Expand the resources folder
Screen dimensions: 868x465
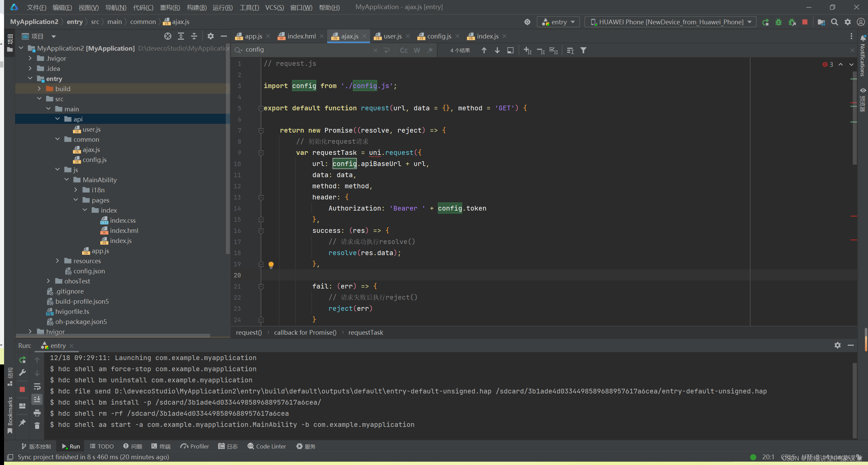coord(57,261)
